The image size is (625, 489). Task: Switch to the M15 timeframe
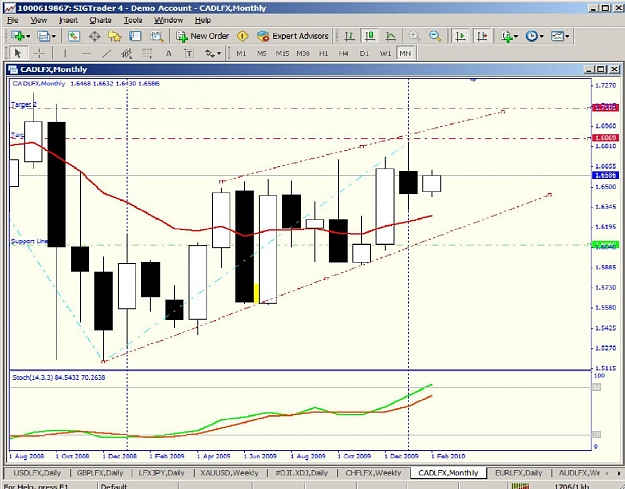[282, 53]
